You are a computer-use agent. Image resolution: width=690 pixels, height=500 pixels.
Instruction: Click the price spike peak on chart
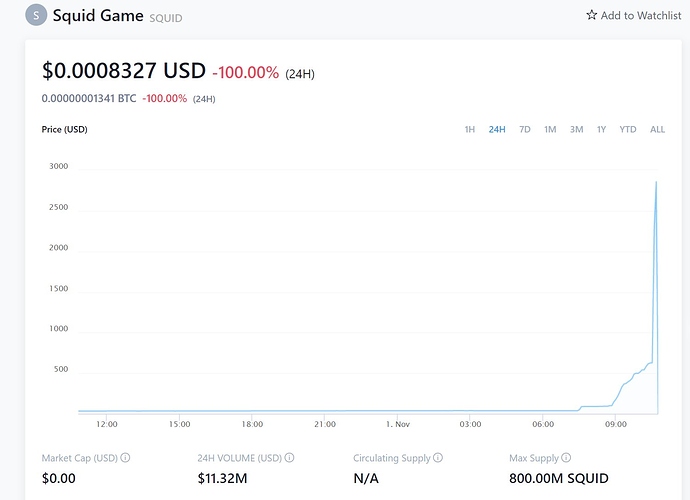pos(656,182)
